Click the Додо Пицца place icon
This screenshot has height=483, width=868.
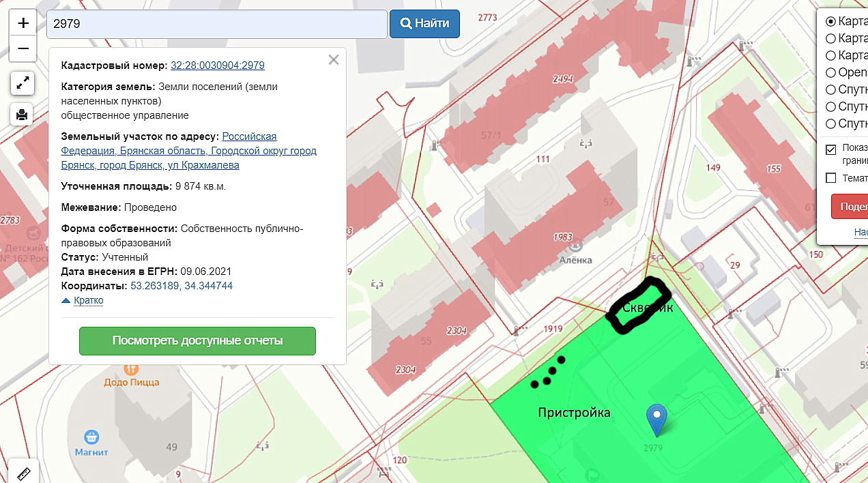pyautogui.click(x=131, y=368)
